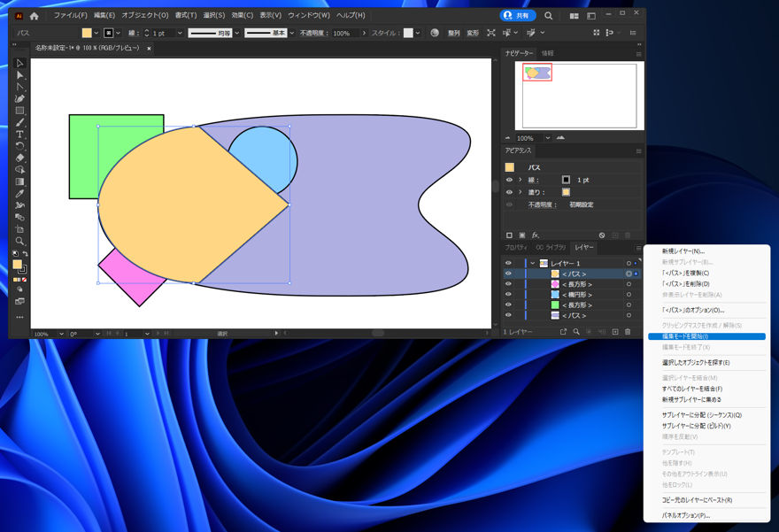Select the green 長方形 layer row
Viewport: 779px width, 532px height.
(x=576, y=305)
